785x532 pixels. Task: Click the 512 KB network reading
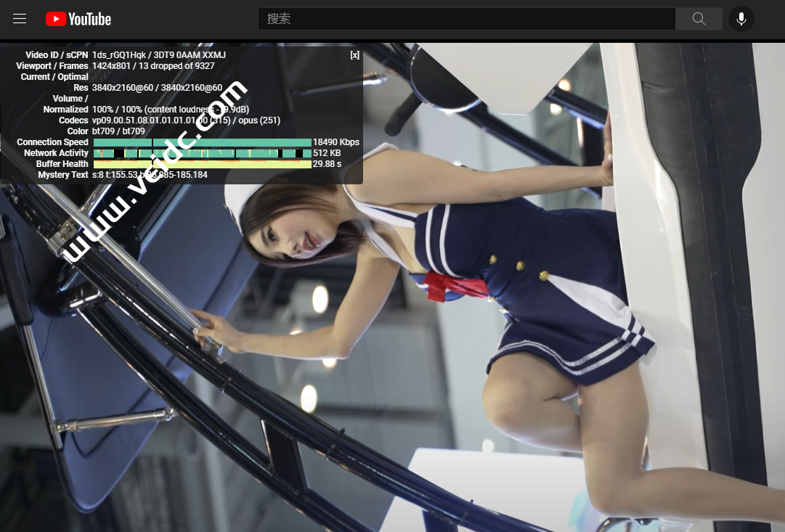327,153
